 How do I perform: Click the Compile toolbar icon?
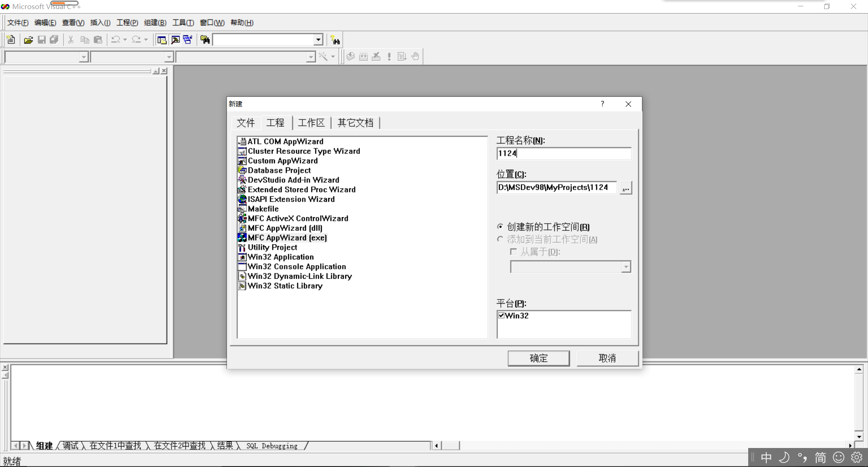coord(350,56)
